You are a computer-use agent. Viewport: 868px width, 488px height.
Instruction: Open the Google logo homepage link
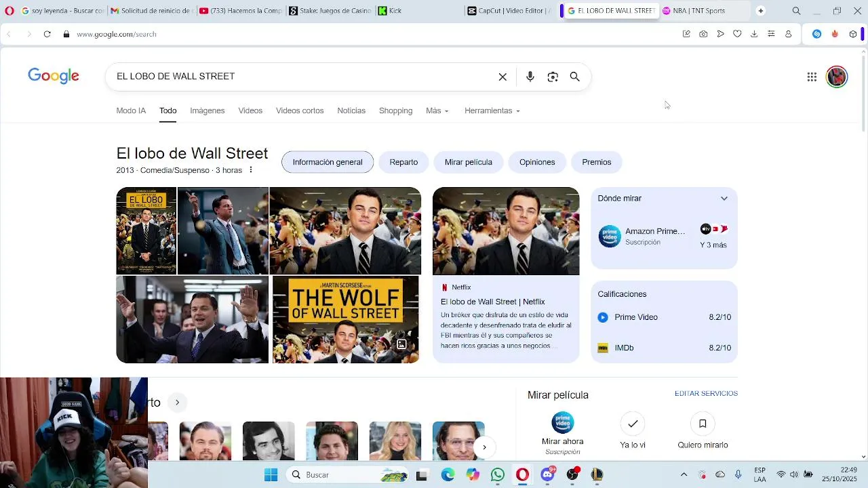(54, 76)
